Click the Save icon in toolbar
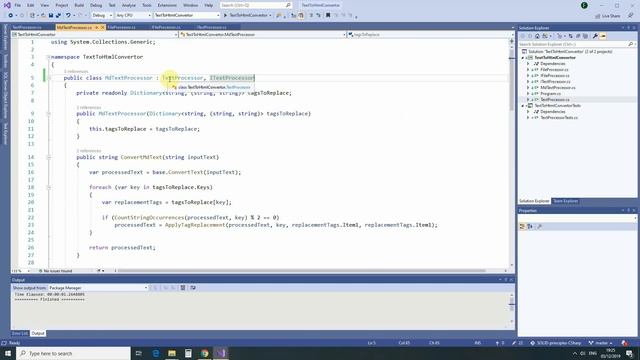640x360 pixels. (x=51, y=16)
